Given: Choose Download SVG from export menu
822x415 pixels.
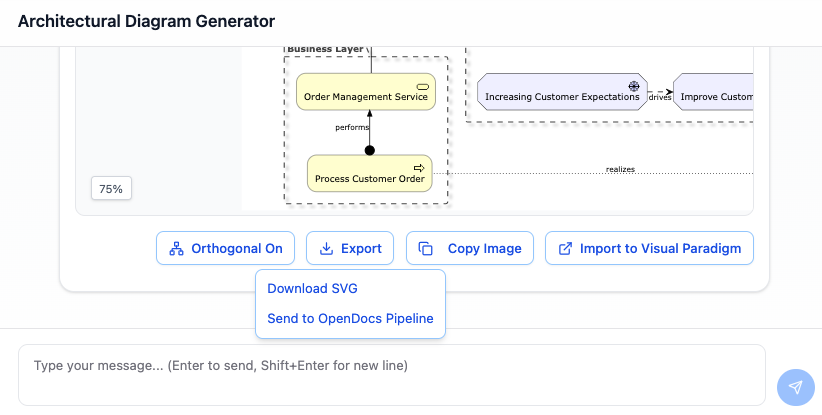Looking at the screenshot, I should [x=312, y=288].
